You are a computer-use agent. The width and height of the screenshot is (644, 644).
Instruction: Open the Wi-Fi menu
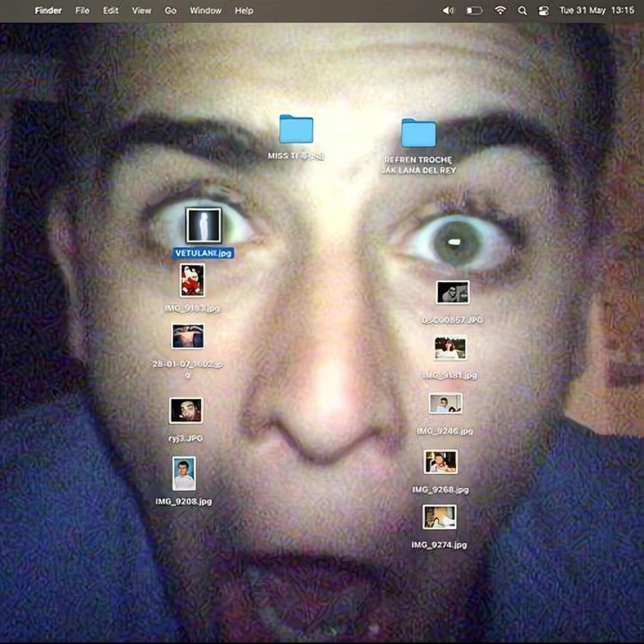pyautogui.click(x=500, y=11)
